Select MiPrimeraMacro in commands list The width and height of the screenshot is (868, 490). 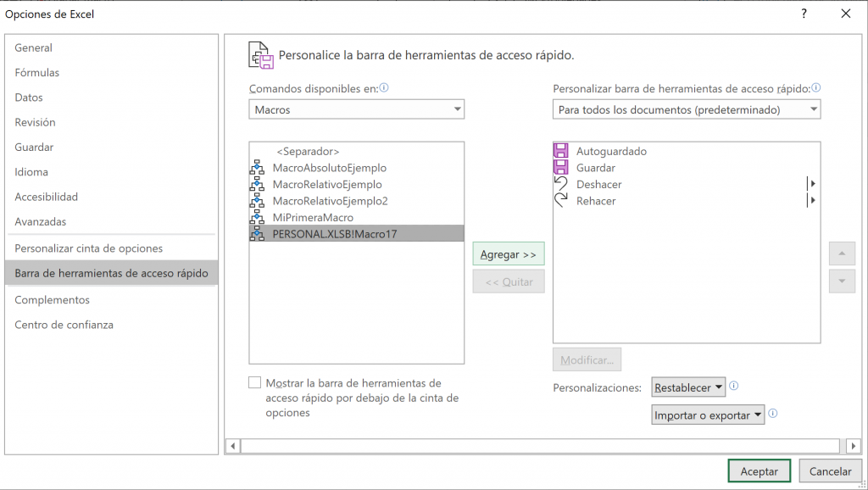coord(357,218)
